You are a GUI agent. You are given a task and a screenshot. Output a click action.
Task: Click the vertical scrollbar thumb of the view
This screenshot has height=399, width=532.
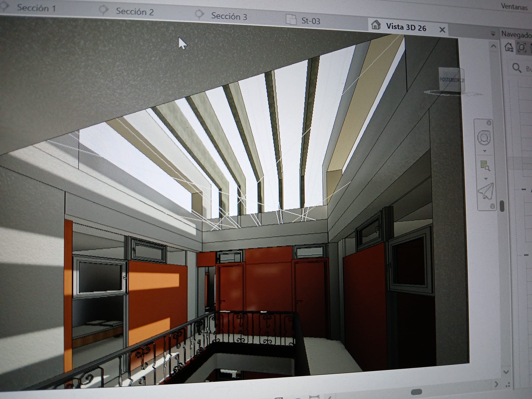[502, 206]
